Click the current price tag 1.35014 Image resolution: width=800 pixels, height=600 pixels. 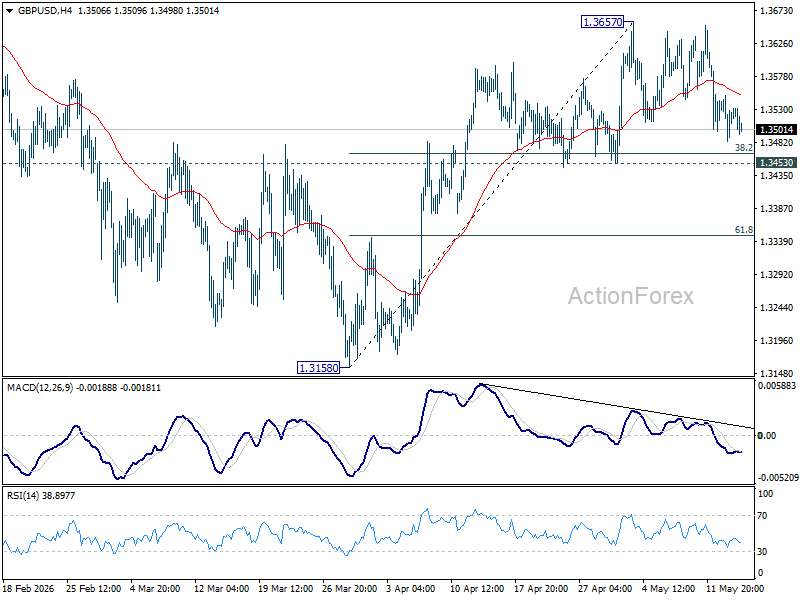coord(776,130)
